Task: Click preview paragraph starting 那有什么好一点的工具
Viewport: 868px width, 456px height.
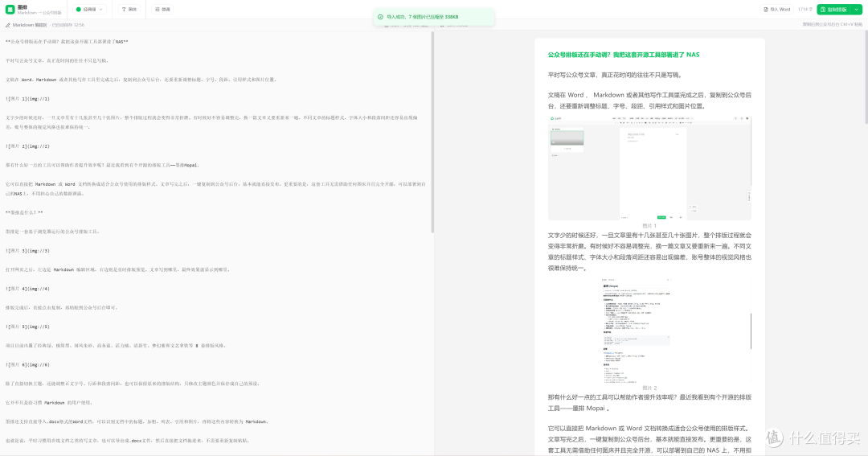Action: click(x=649, y=403)
